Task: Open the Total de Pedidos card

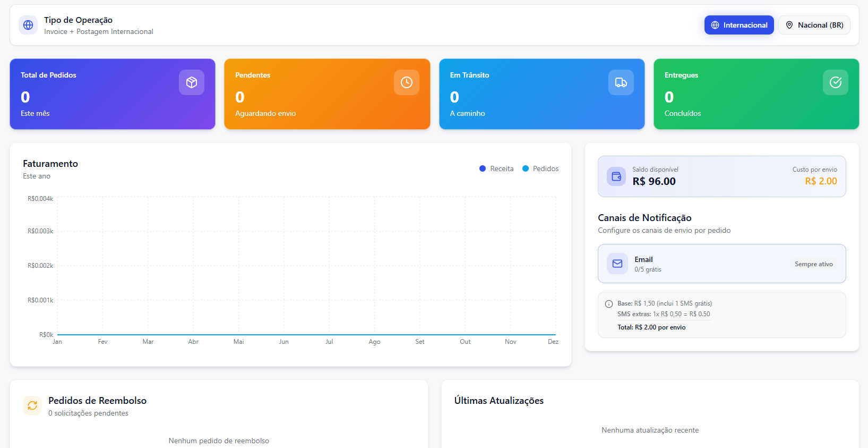Action: click(x=113, y=94)
